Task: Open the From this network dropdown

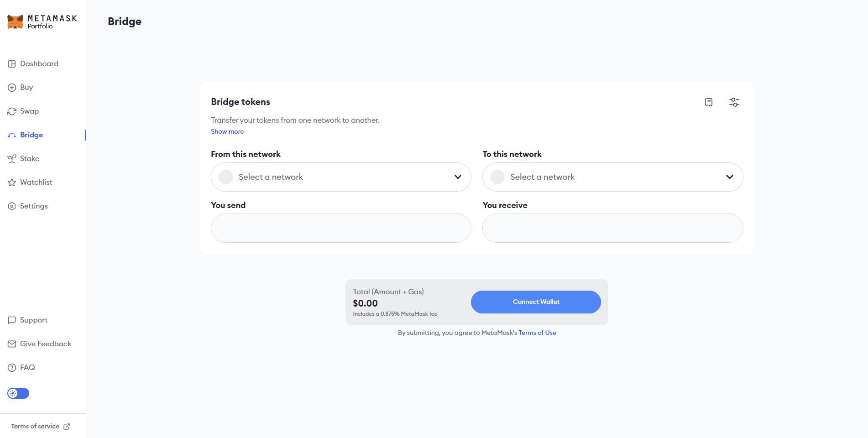Action: [341, 177]
